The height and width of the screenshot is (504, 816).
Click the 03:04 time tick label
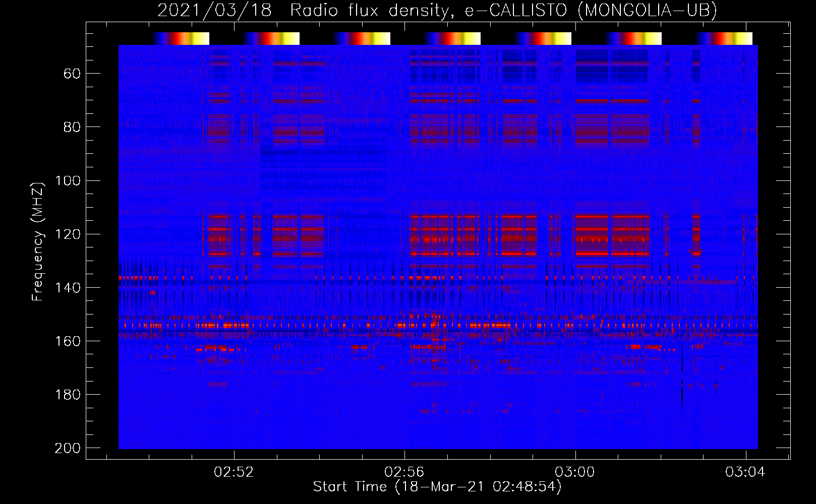tap(745, 472)
